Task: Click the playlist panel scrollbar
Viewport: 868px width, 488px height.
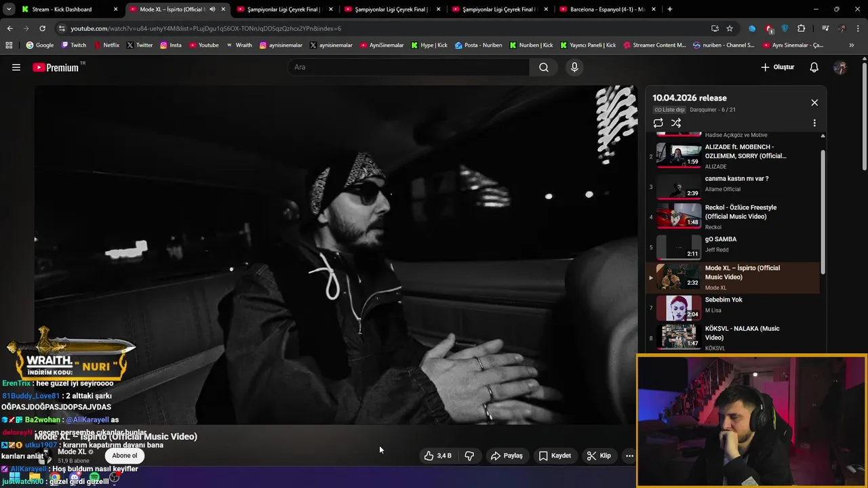Action: point(823,211)
